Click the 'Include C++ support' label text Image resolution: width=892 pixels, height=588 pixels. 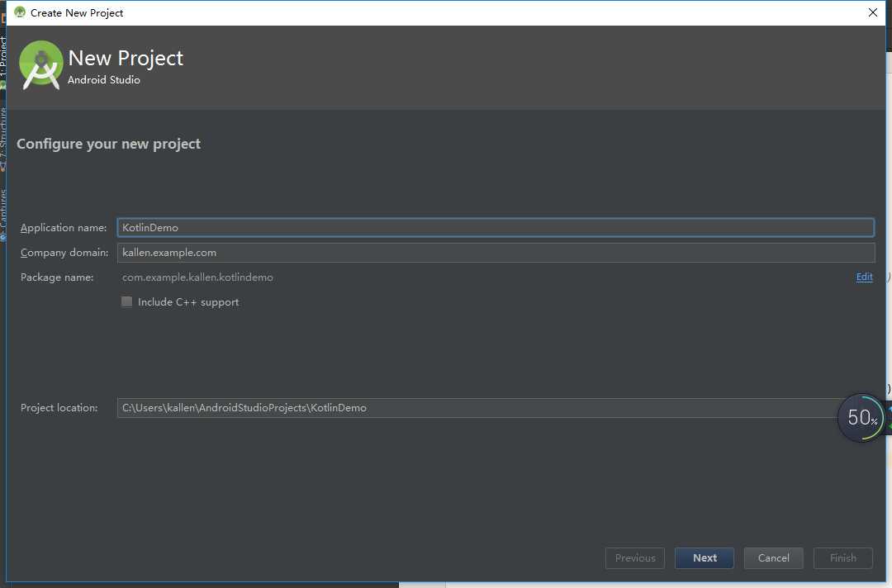[x=188, y=302]
